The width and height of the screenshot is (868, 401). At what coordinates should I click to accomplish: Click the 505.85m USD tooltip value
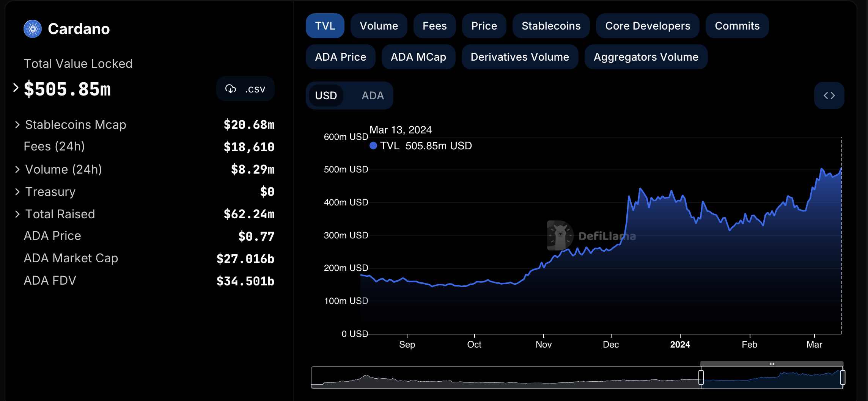(439, 146)
